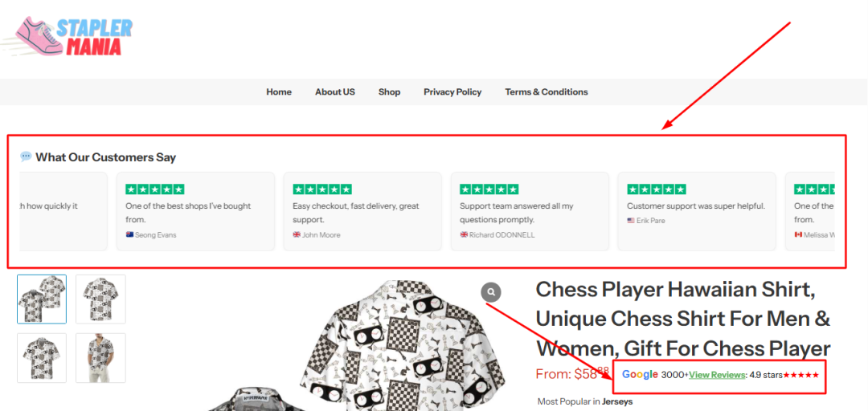This screenshot has height=411, width=868.
Task: Select the thumbnail of man wearing shirt
Action: pos(100,357)
